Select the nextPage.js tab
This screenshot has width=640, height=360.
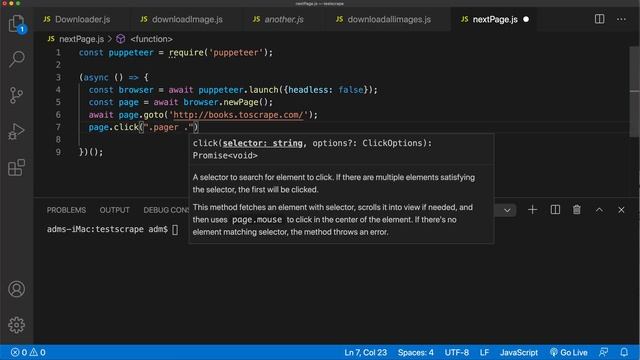click(x=495, y=19)
